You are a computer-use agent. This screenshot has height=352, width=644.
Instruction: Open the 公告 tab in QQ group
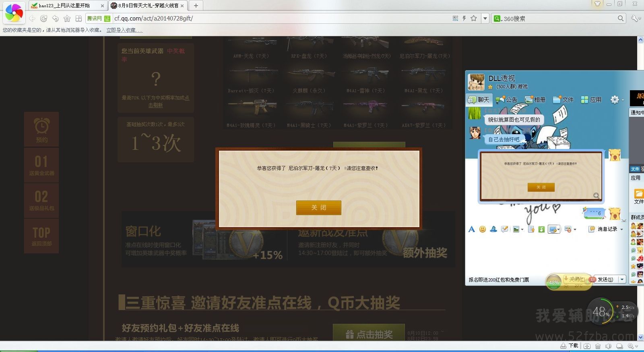coord(507,99)
